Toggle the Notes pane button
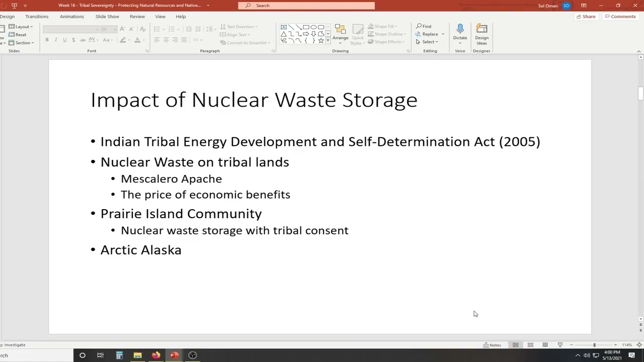Image resolution: width=644 pixels, height=362 pixels. [x=492, y=345]
